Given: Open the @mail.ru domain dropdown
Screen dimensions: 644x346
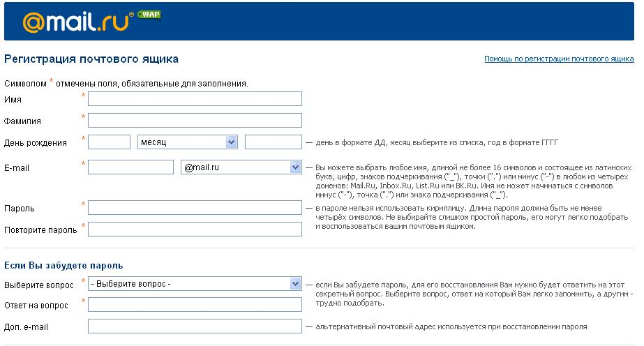Looking at the screenshot, I should tap(241, 167).
